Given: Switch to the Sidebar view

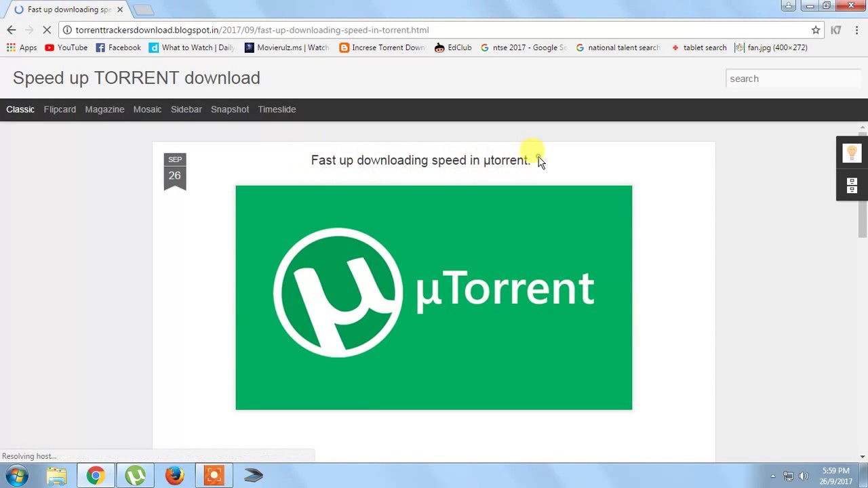Looking at the screenshot, I should 186,109.
